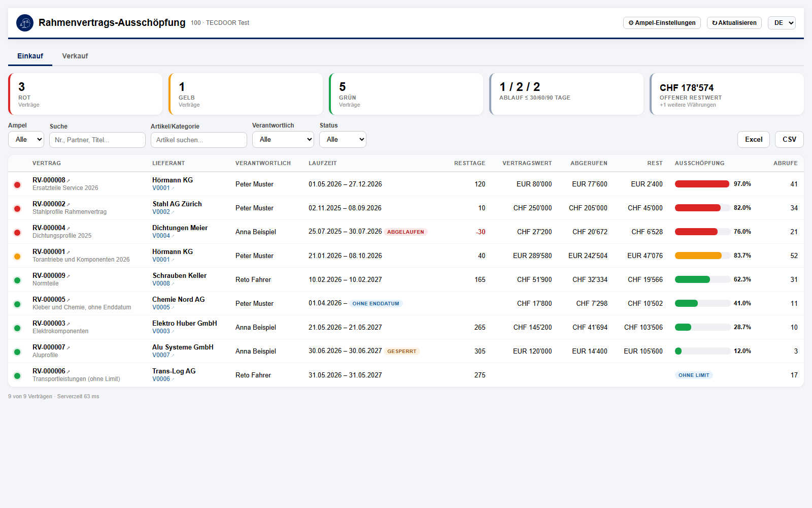Click the OHNE ENDDATUM badge

click(x=376, y=303)
